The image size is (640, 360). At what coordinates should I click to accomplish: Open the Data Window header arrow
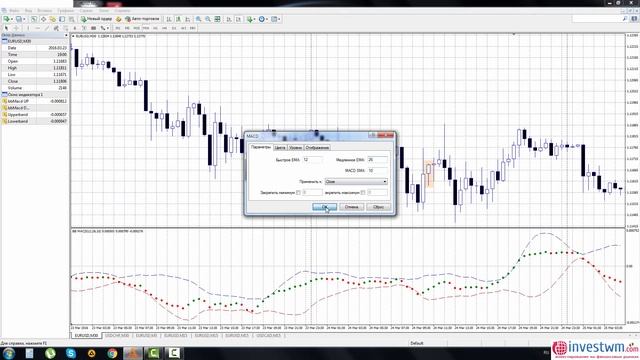(x=66, y=36)
